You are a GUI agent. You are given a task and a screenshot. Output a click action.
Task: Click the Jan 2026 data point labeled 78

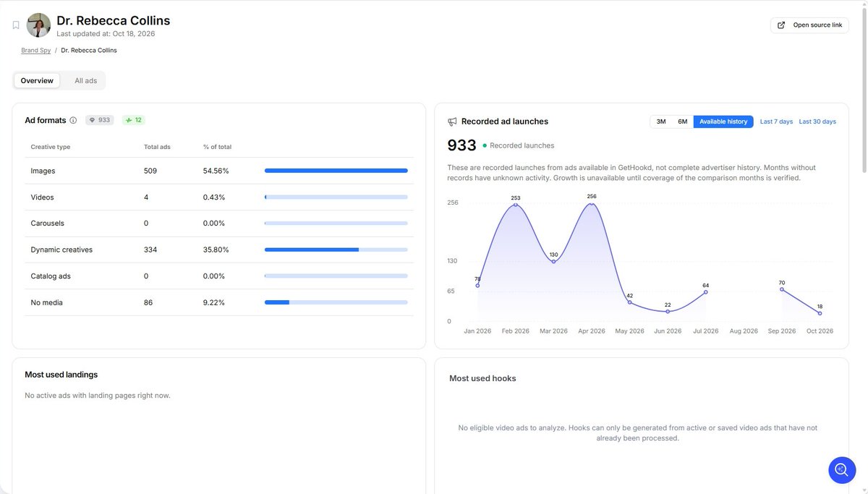click(477, 286)
